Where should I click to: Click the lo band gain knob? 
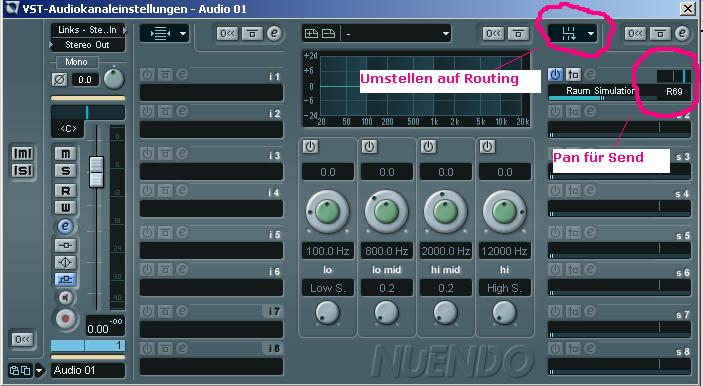328,212
